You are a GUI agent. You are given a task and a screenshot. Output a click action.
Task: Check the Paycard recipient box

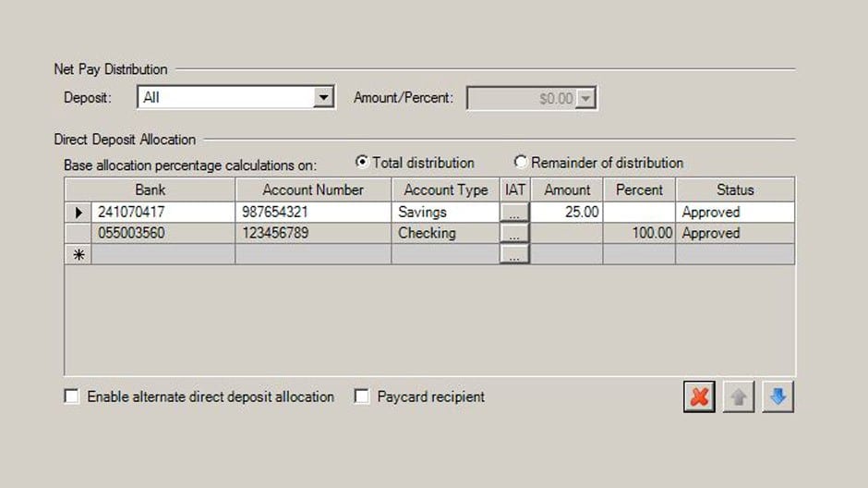point(361,396)
